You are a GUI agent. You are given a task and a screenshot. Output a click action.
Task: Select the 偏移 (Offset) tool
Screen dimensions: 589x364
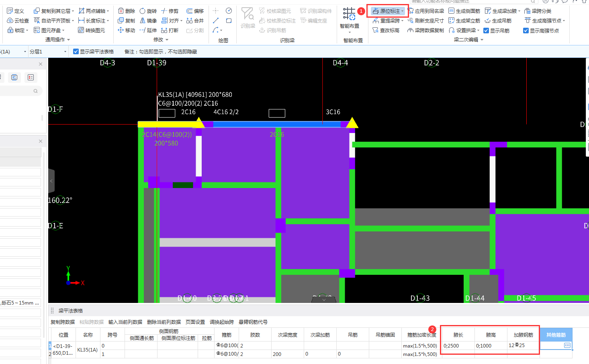(x=195, y=11)
